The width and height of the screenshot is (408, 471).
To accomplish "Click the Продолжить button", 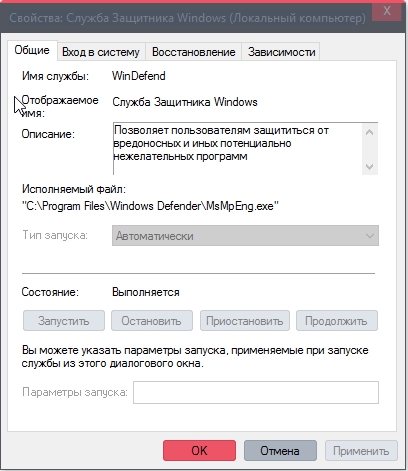I will 337,321.
